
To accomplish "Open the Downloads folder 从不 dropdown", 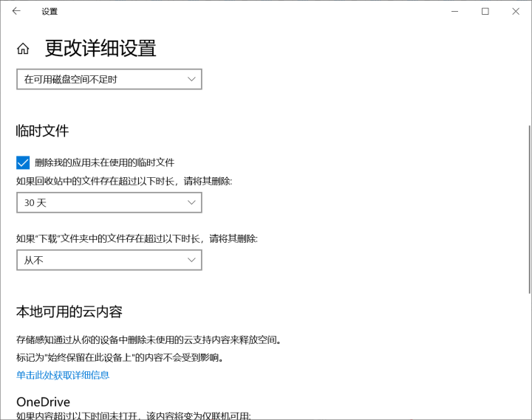I will [x=109, y=260].
